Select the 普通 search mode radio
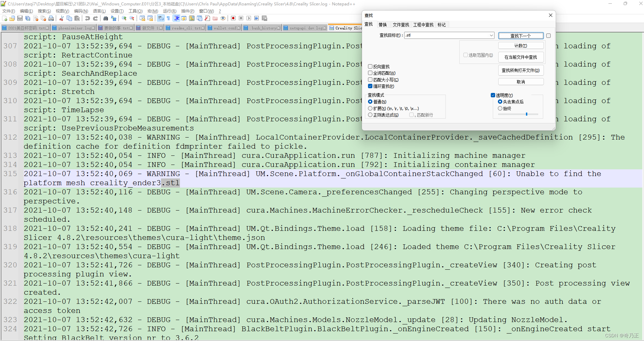This screenshot has height=341, width=644. 370,102
